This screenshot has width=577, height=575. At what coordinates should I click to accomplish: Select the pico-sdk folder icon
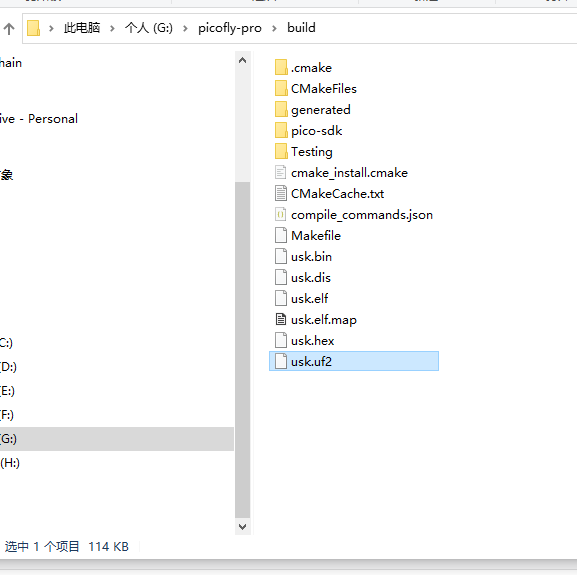coord(281,130)
